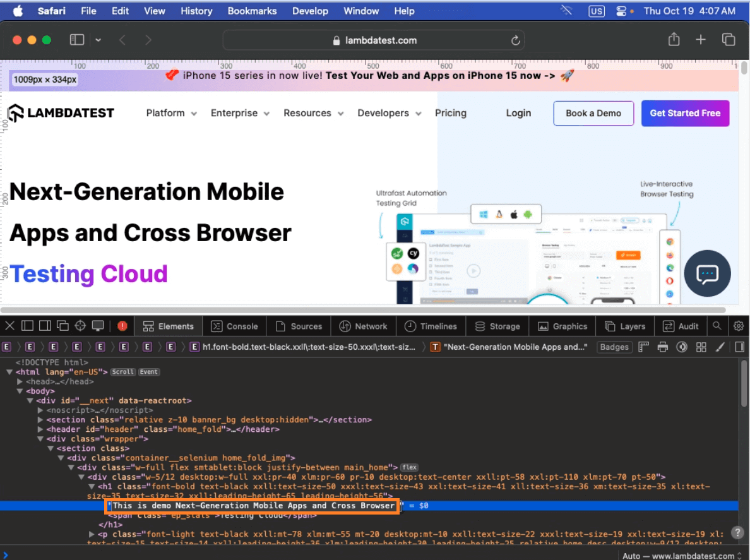Select the force pseudo-classes paintbrush icon
This screenshot has height=560, width=750.
point(719,347)
